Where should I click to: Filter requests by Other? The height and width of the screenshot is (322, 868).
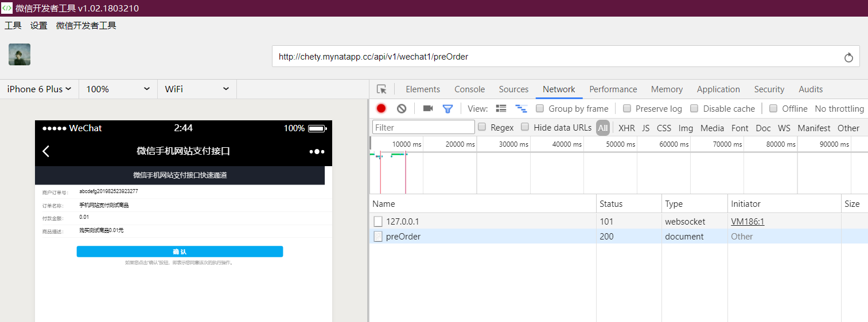(x=848, y=128)
